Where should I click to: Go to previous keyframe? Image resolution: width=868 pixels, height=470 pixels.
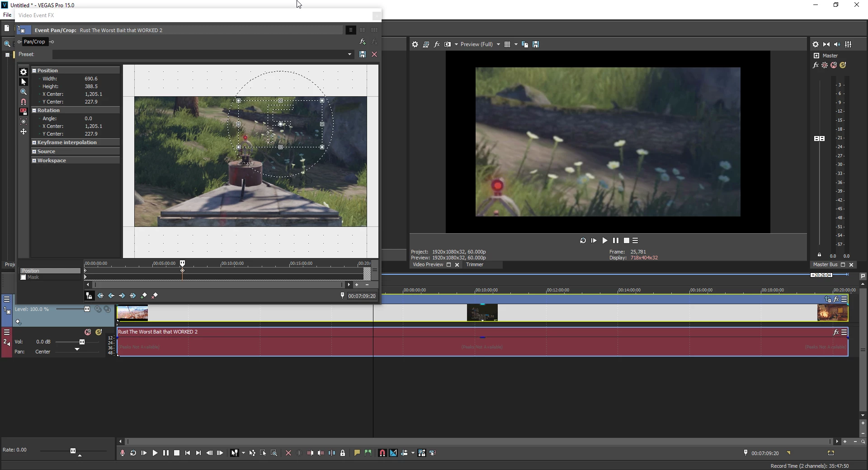(x=111, y=296)
